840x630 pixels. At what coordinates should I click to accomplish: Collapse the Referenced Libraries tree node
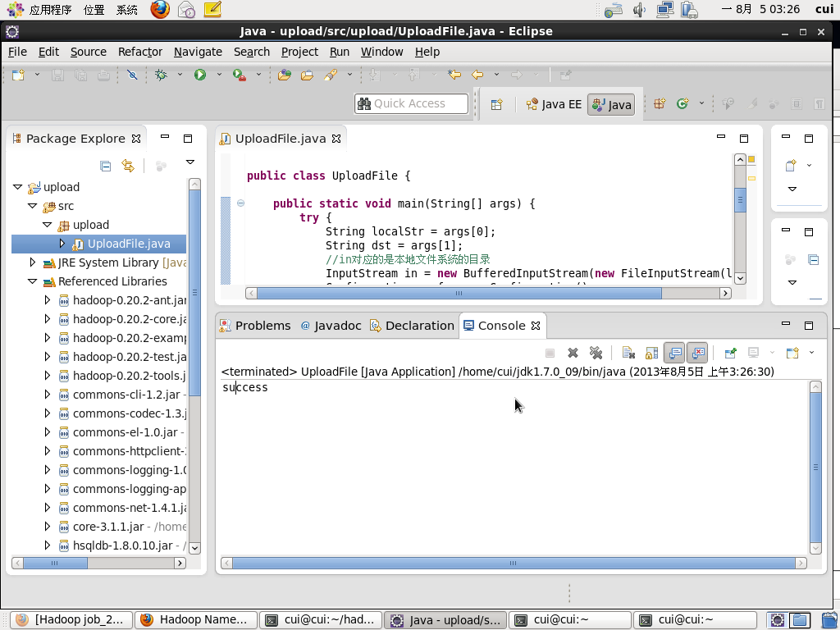[x=32, y=281]
